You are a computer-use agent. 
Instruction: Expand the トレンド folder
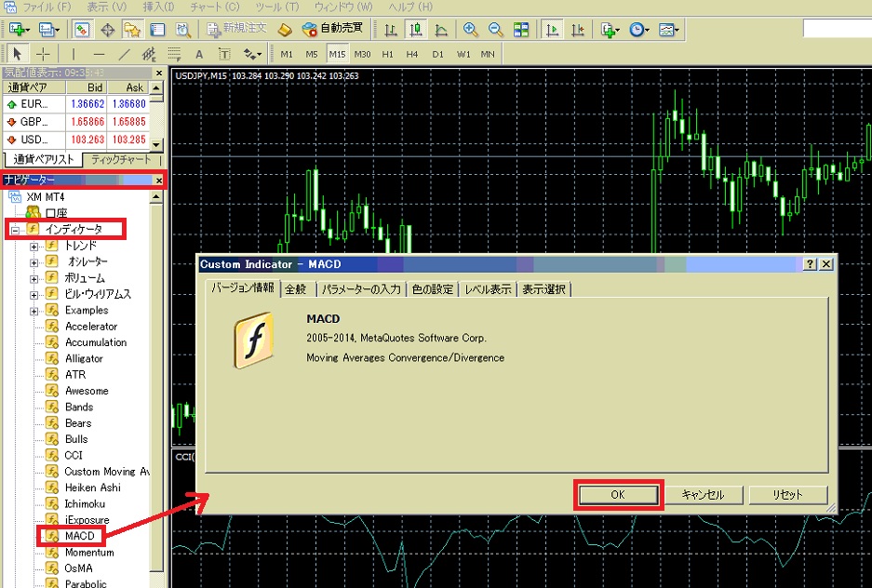[34, 247]
